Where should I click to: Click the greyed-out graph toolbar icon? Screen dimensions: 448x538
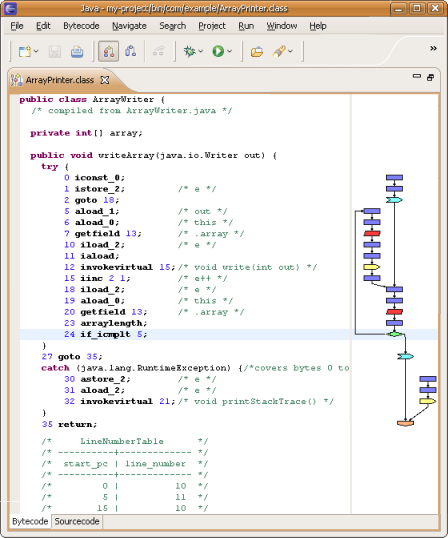(x=158, y=51)
